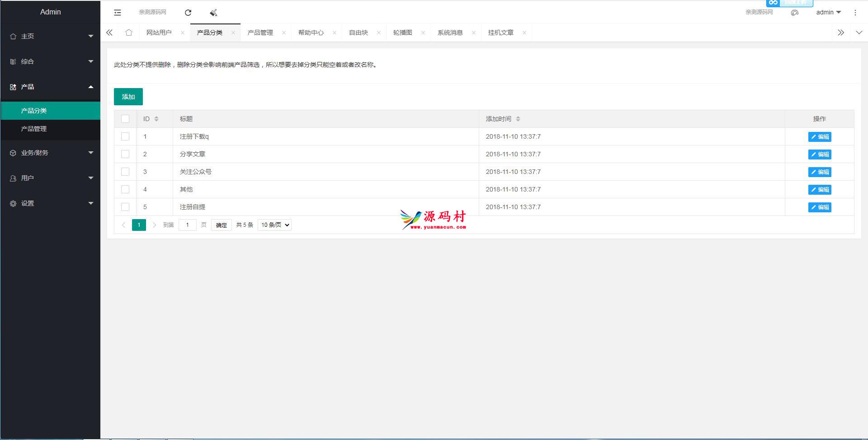Collapse the 产品 sidebar menu
Screen dimensions: 868x440
click(50, 87)
